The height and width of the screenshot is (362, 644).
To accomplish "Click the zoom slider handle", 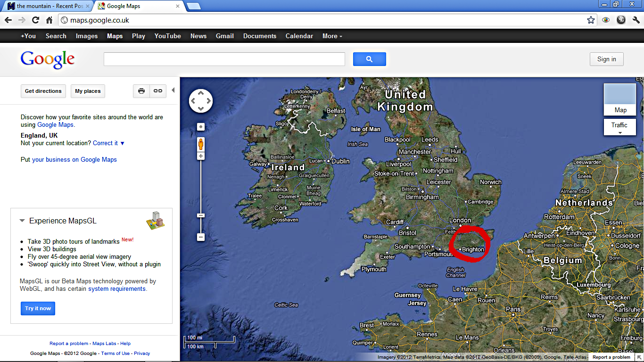I will click(x=201, y=215).
